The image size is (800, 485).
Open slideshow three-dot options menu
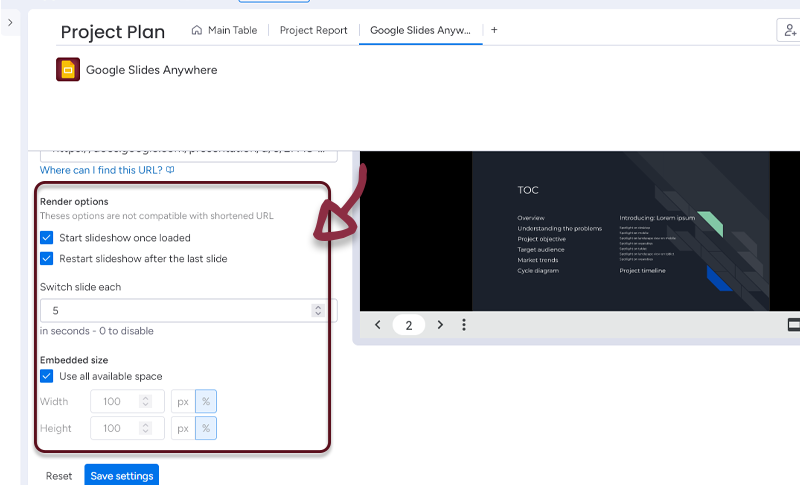pos(464,325)
